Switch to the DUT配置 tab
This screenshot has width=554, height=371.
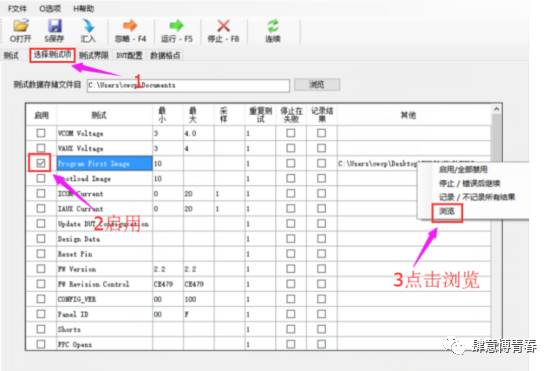point(129,55)
